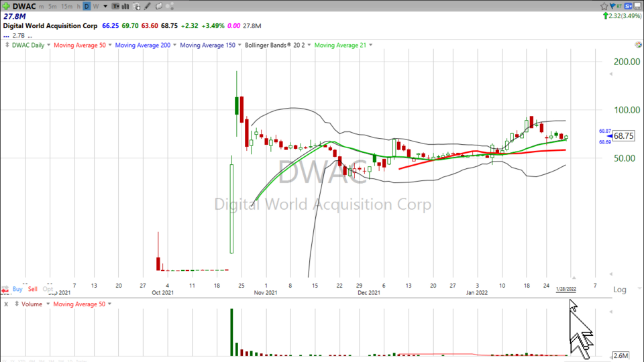This screenshot has width=644, height=362.
Task: Click the window layout icon top right
Action: coord(637,6)
